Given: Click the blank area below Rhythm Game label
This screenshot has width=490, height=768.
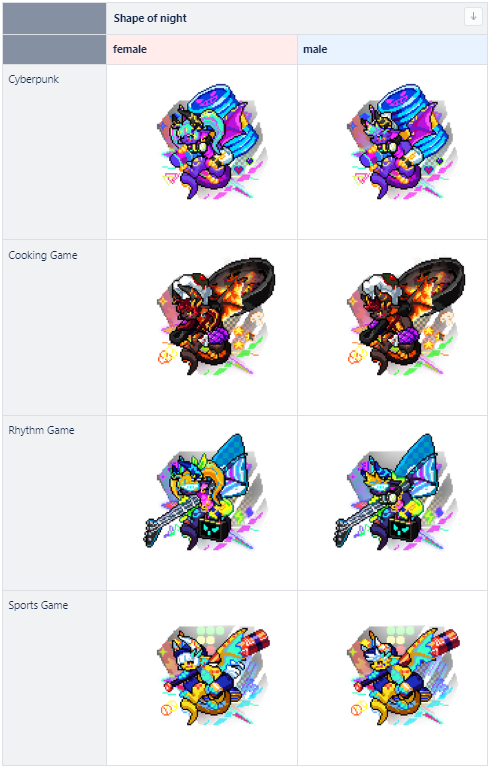Looking at the screenshot, I should pyautogui.click(x=54, y=512).
